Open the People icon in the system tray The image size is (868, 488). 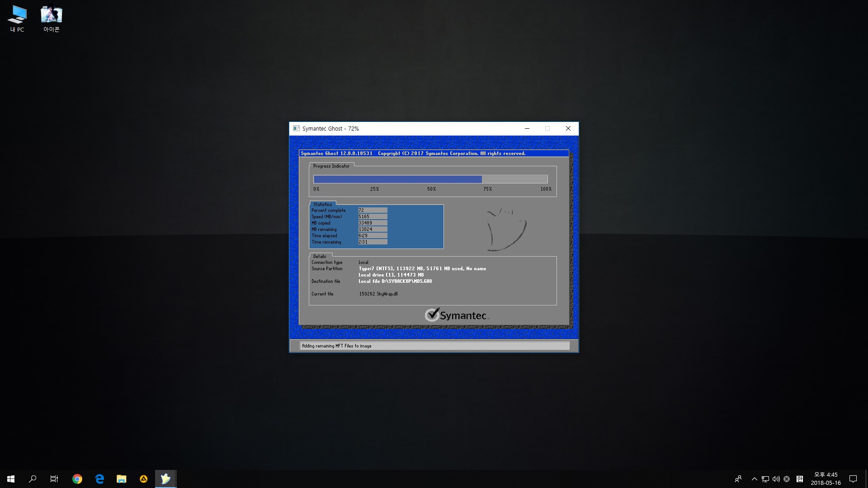coord(738,479)
